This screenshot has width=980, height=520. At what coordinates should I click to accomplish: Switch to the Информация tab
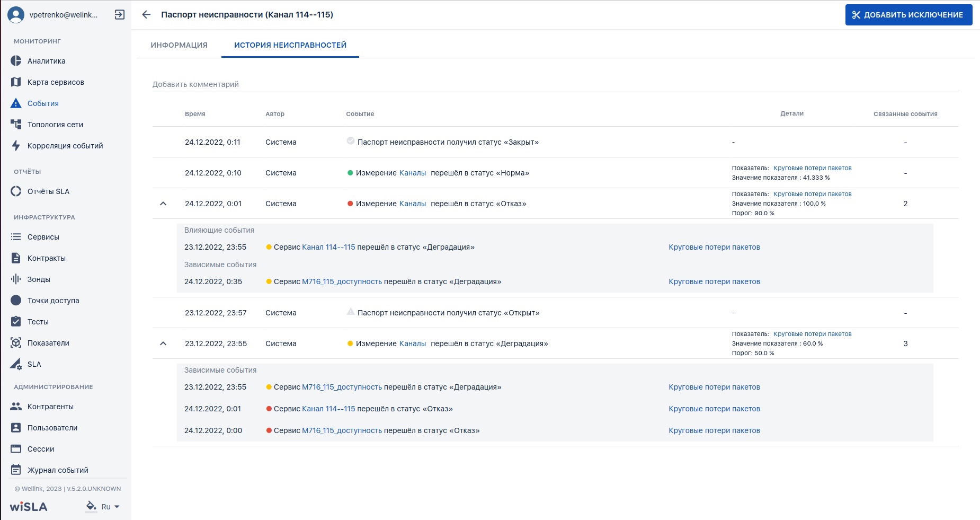179,45
